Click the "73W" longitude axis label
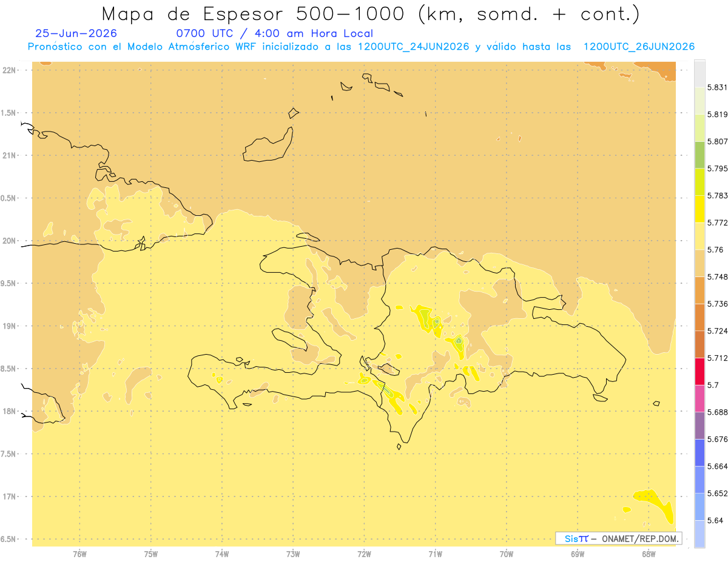The image size is (728, 562). (293, 554)
